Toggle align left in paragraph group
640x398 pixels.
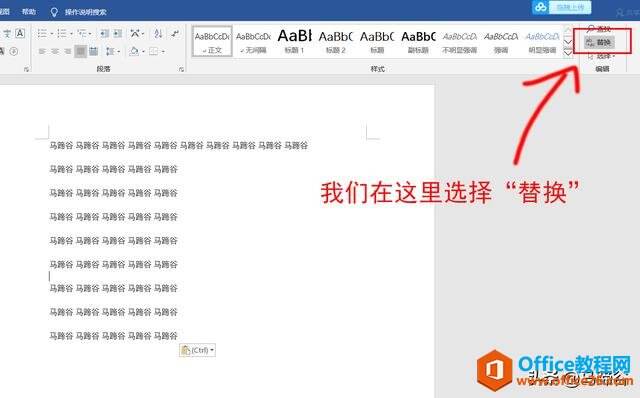point(42,51)
